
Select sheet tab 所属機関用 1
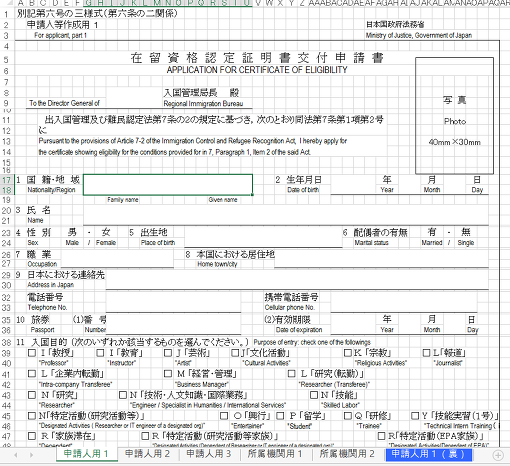275,454
